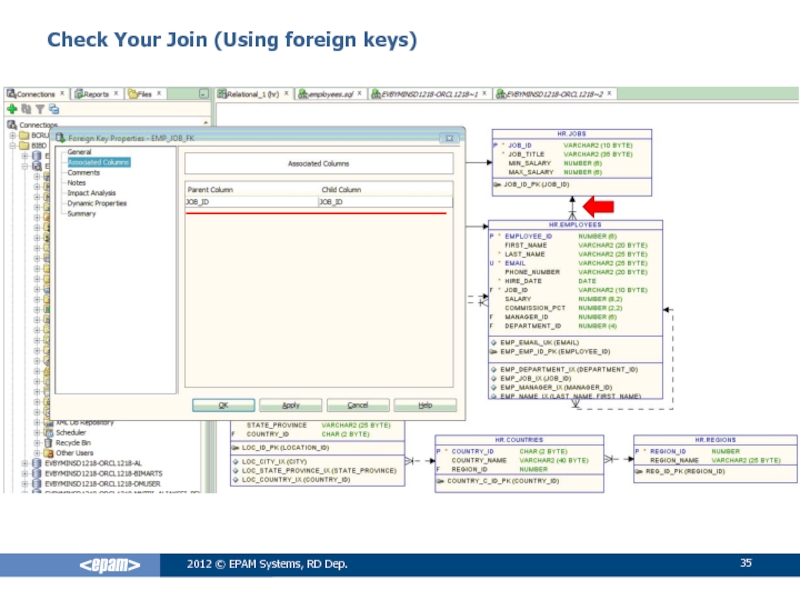
Task: Select Impact Analysis in the dialog tree
Action: (91, 193)
